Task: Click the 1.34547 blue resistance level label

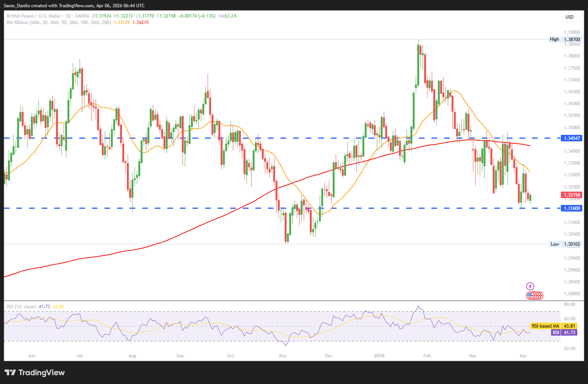Action: [x=572, y=138]
